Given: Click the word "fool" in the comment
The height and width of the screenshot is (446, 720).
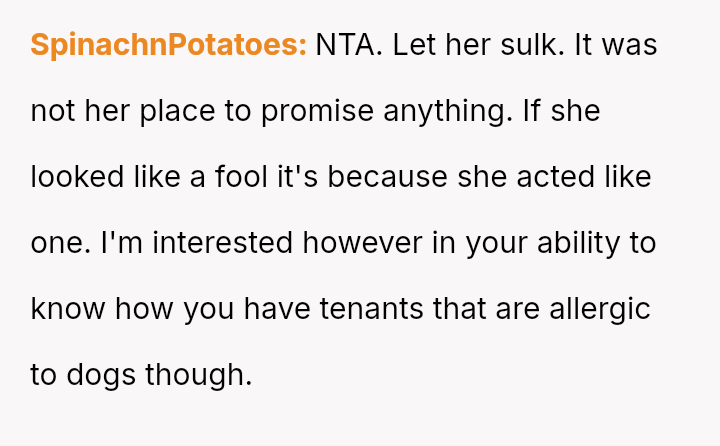Looking at the screenshot, I should [x=233, y=178].
